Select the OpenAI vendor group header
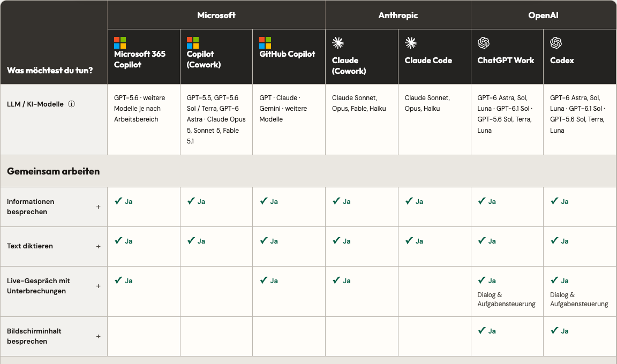The height and width of the screenshot is (364, 617). click(x=544, y=15)
